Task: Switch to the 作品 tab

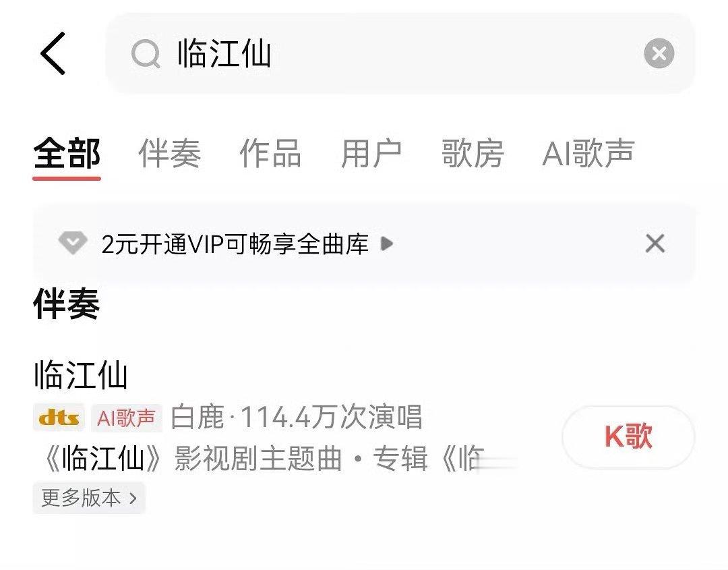Action: point(270,153)
